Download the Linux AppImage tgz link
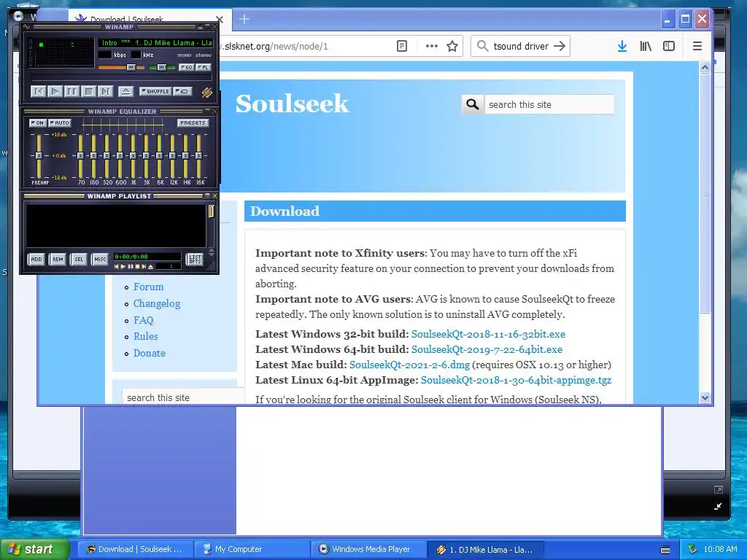 [516, 379]
